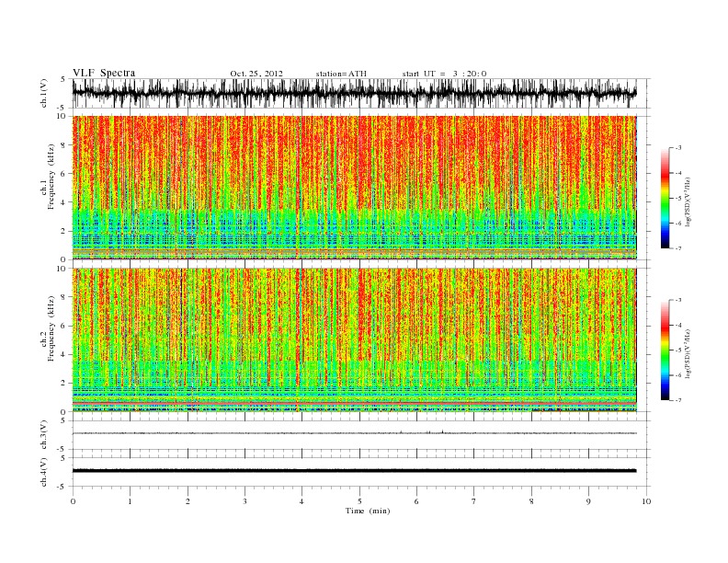Click the "-7" tick on the ch.2 colorbar
Image resolution: width=728 pixels, height=563 pixels.
(677, 400)
